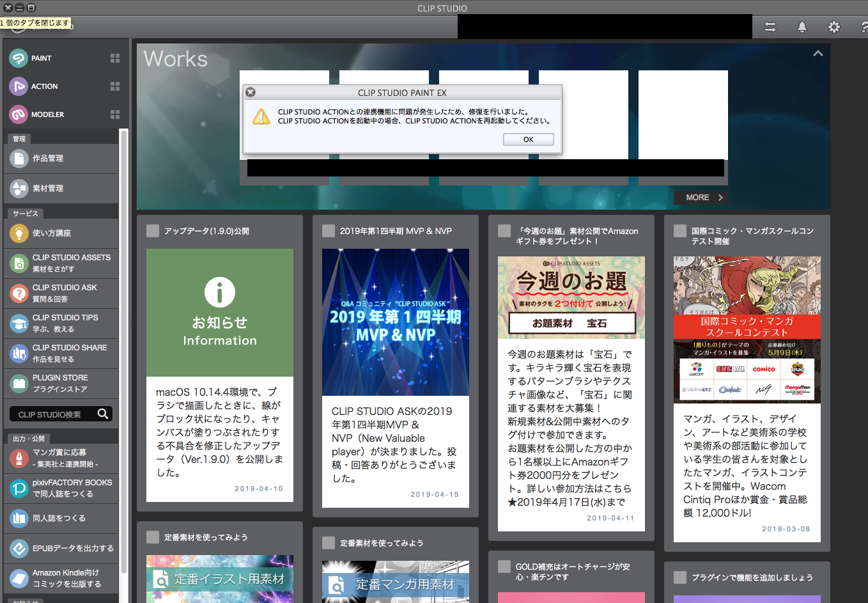Collapse the Works banner with chevron

coord(818,54)
